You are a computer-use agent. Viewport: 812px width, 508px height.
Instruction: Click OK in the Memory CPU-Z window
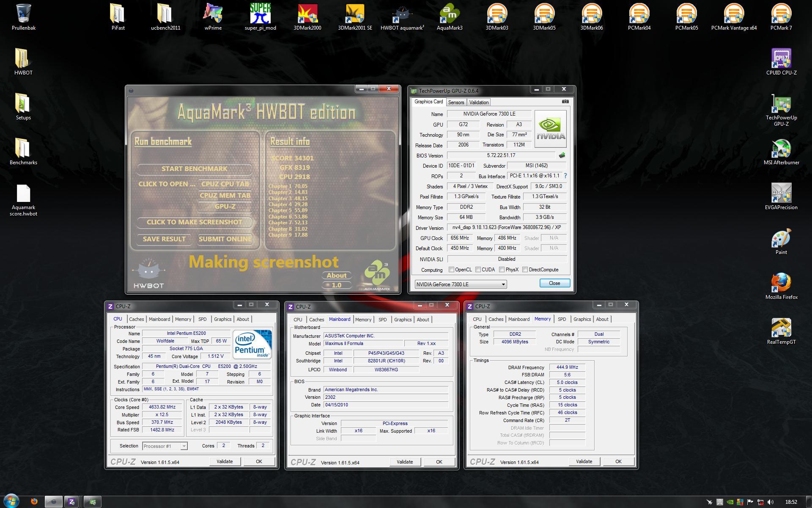618,461
